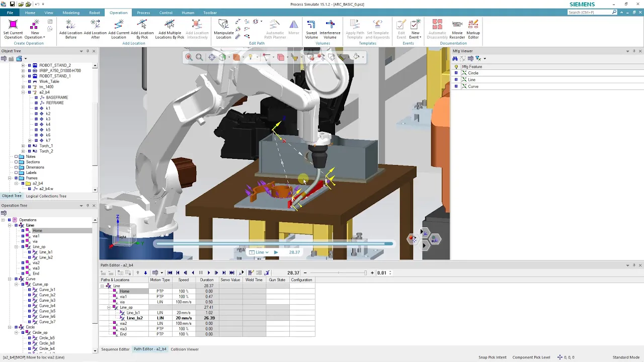The height and width of the screenshot is (362, 644).
Task: Switch to the Process ribbon tab
Action: coord(143,13)
